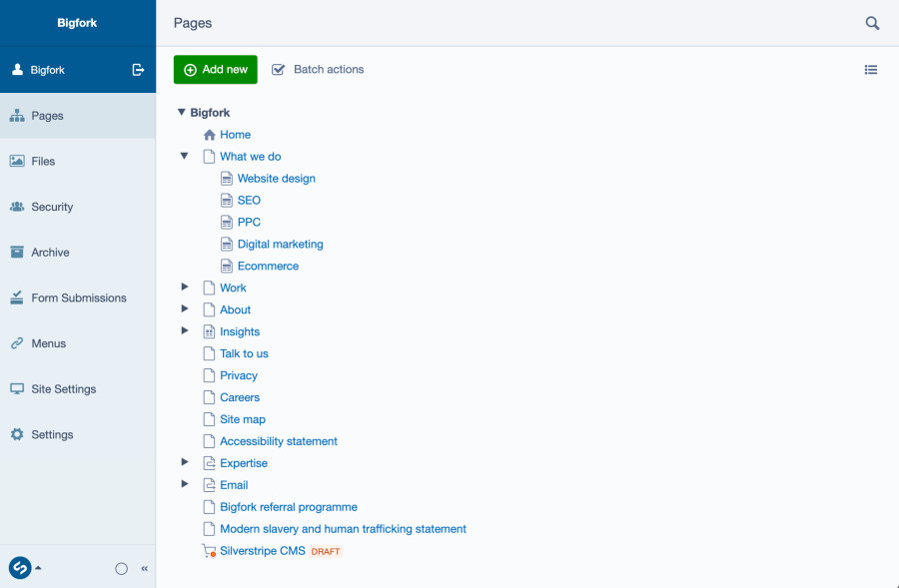Click the Form Submissions icon

(19, 297)
